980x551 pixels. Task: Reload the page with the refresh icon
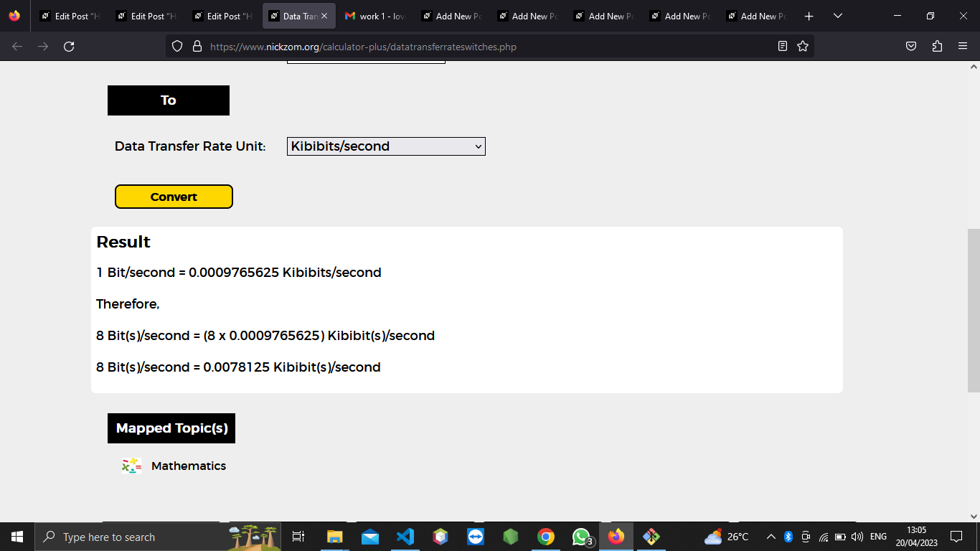[69, 47]
